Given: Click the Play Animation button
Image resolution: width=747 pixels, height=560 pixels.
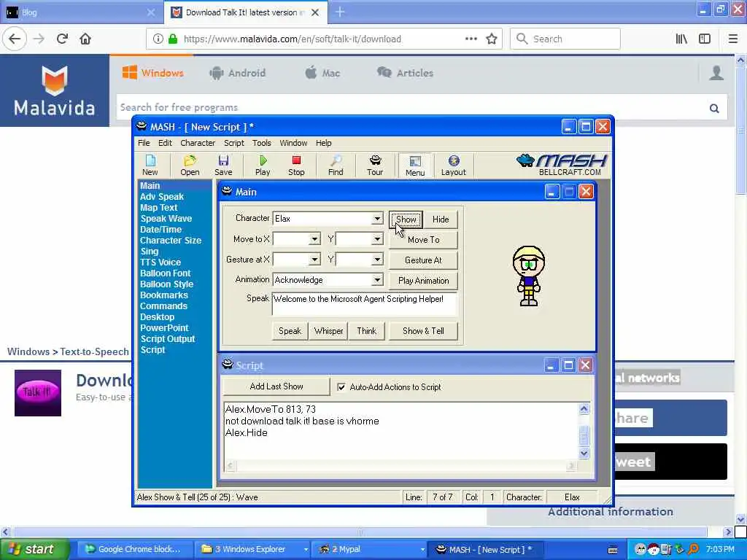Looking at the screenshot, I should pos(424,281).
